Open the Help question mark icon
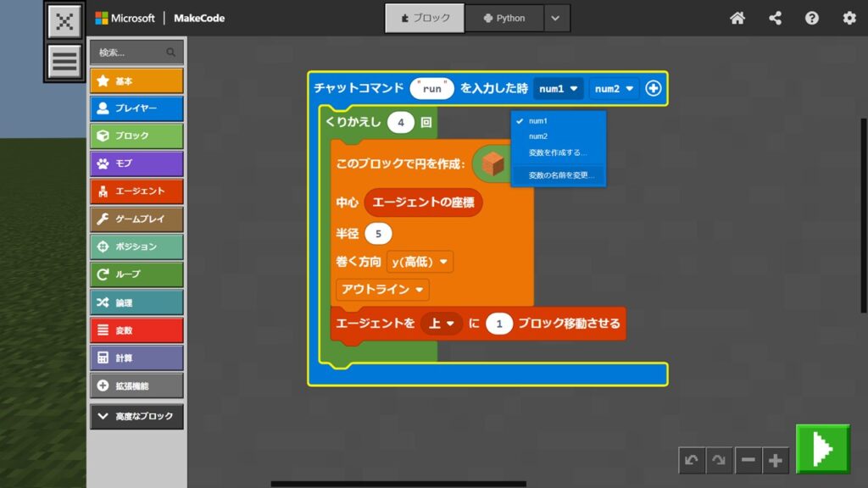Image resolution: width=868 pixels, height=488 pixels. [x=812, y=18]
